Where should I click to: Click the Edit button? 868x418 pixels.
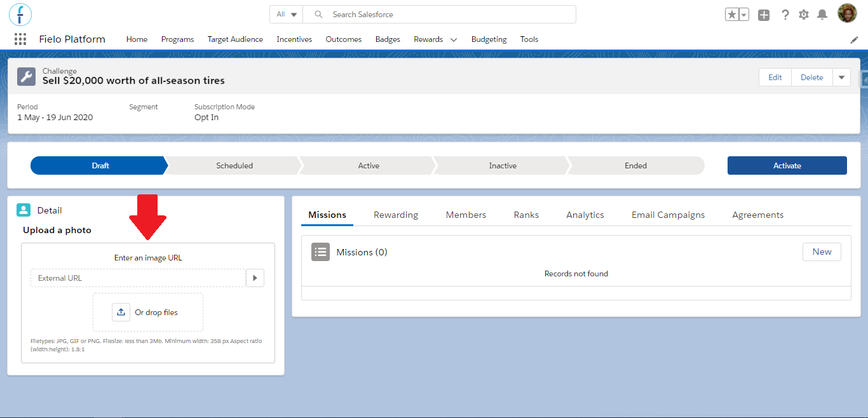pyautogui.click(x=775, y=78)
